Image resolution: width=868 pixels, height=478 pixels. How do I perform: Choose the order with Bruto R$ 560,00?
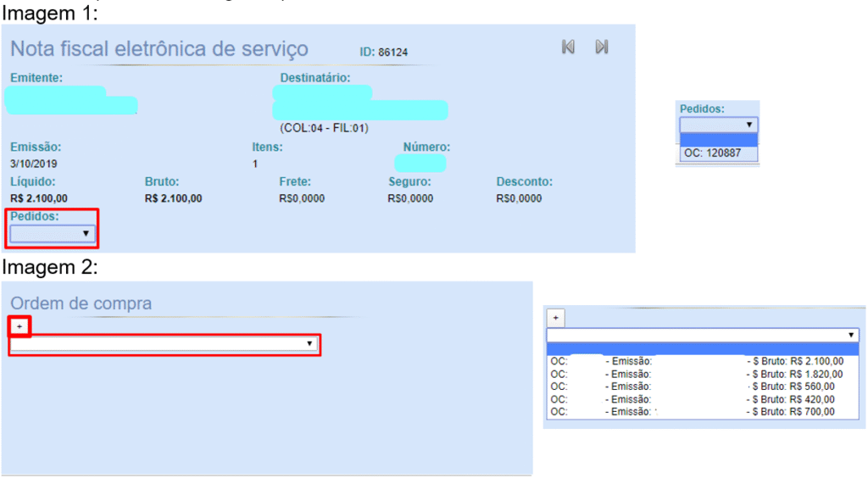point(702,386)
